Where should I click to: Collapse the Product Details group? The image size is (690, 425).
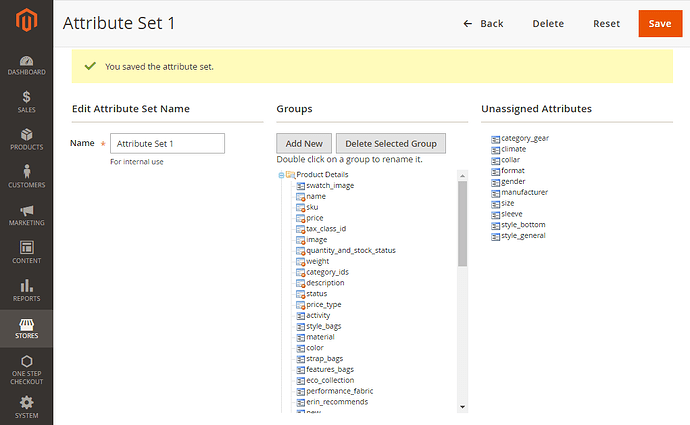(x=281, y=175)
